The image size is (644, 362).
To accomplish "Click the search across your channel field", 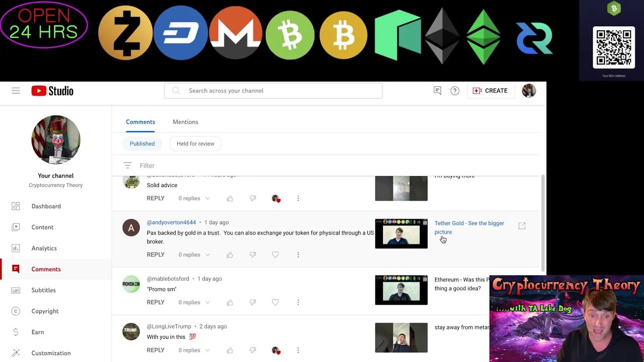I will coord(273,90).
